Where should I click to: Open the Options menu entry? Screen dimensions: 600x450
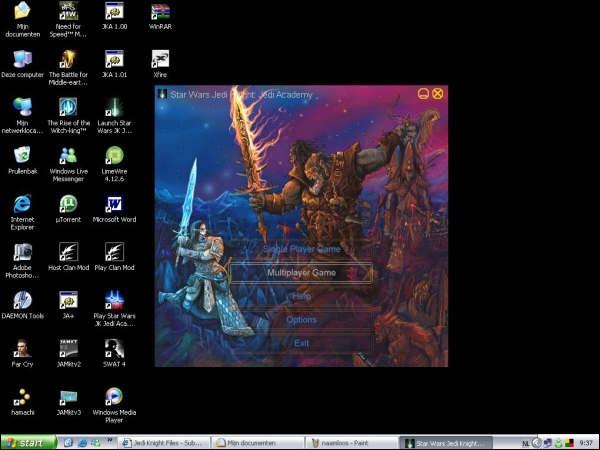(x=301, y=320)
